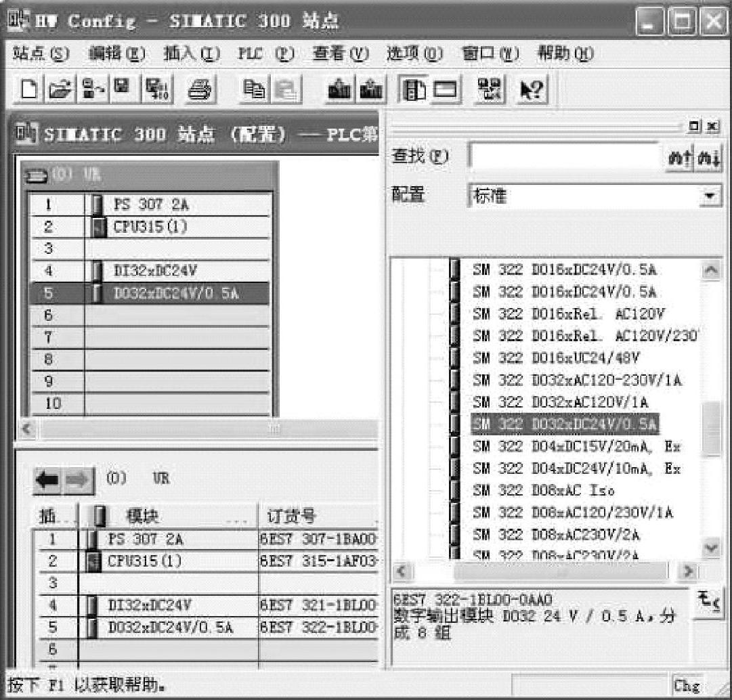Select detail table row 1 PS 307 2A

pos(205,540)
